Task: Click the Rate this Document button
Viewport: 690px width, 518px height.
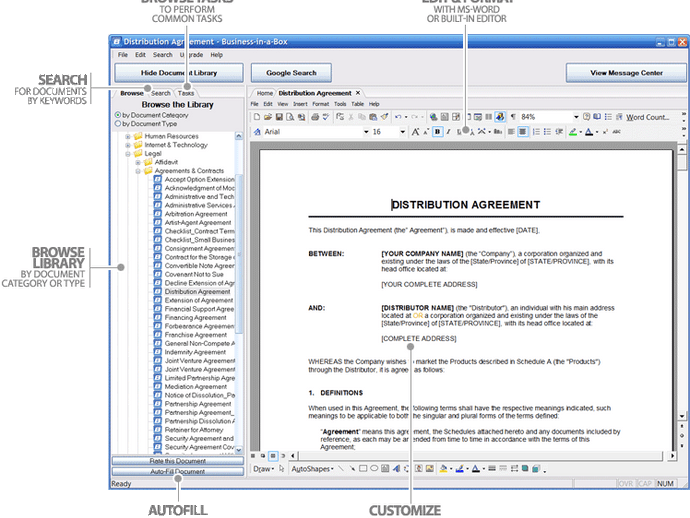Action: tap(178, 461)
